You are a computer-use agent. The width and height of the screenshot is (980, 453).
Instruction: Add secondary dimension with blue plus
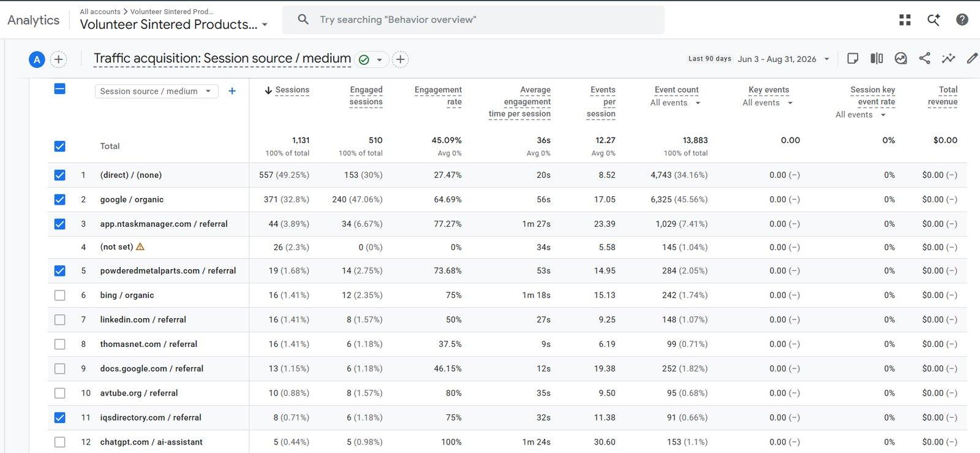[232, 91]
